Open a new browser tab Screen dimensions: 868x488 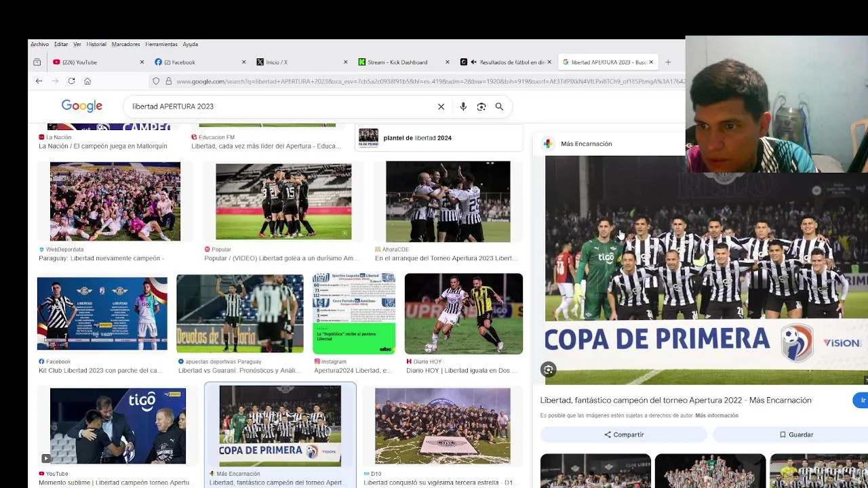pos(668,62)
